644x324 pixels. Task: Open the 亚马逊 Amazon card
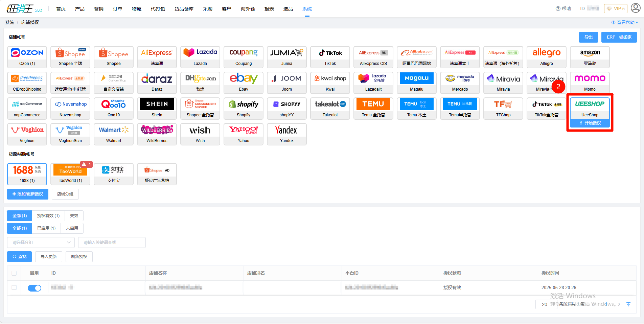click(590, 57)
